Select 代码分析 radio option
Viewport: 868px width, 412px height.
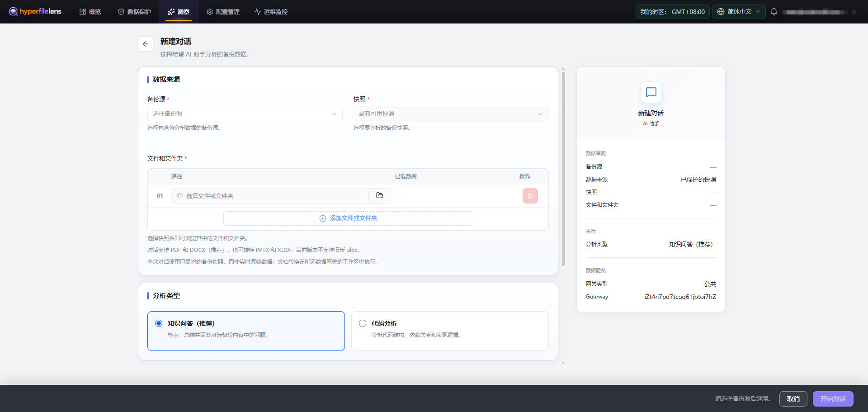363,323
